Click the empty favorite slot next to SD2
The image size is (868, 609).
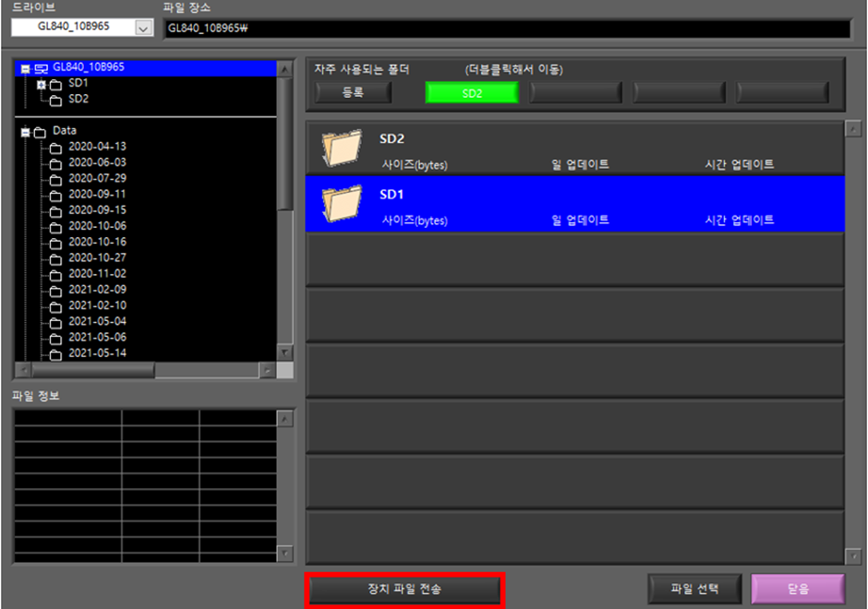(575, 93)
